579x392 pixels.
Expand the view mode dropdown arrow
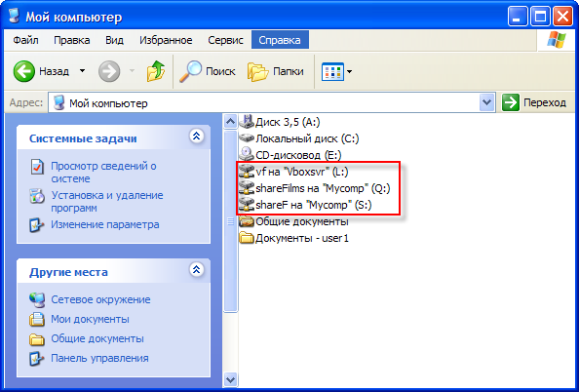pos(349,71)
